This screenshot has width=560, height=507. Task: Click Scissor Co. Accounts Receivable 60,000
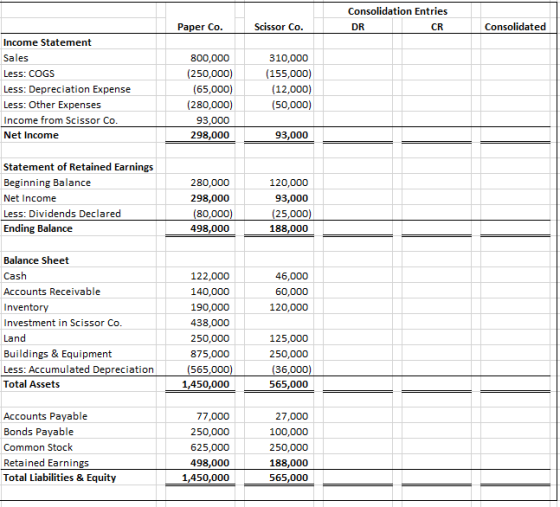click(291, 292)
